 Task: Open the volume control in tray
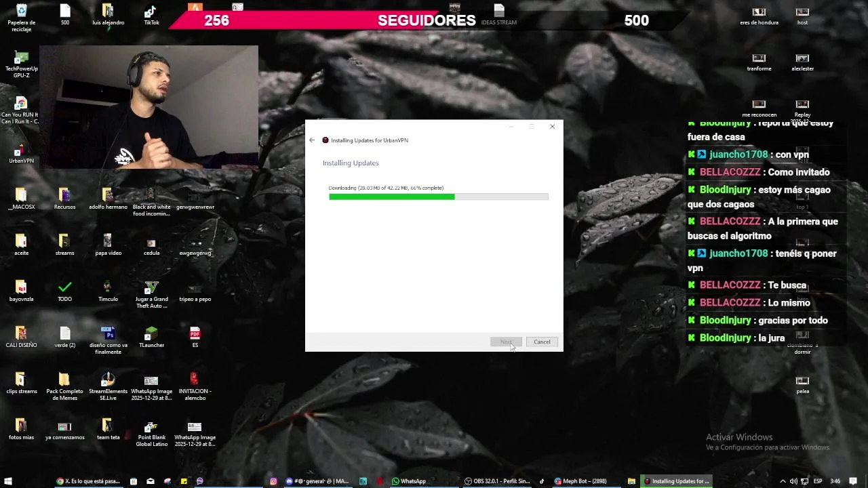pyautogui.click(x=793, y=481)
